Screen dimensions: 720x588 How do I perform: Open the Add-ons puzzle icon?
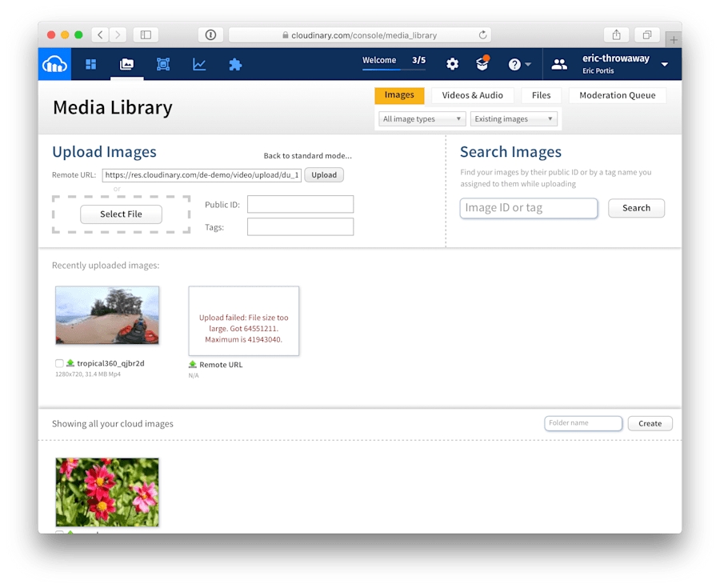tap(235, 64)
